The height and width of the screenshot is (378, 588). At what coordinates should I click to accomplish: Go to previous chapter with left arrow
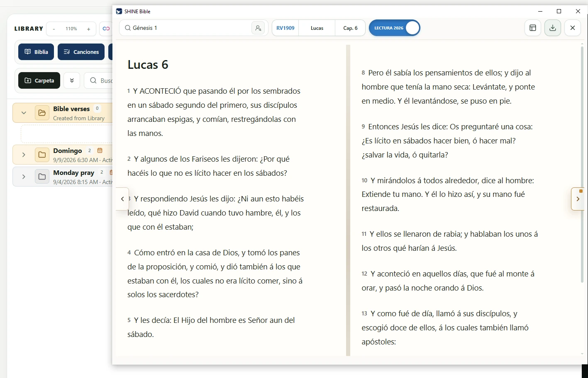122,199
